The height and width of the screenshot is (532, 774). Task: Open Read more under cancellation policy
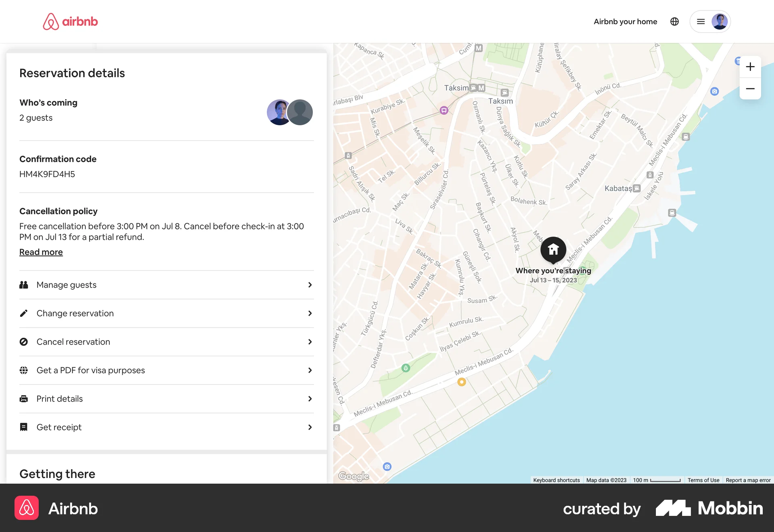(x=41, y=252)
